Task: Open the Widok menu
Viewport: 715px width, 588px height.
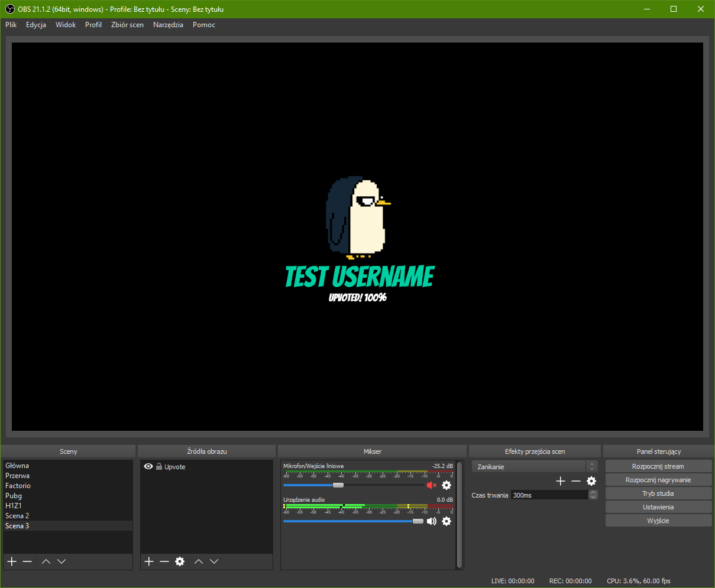Action: [66, 25]
